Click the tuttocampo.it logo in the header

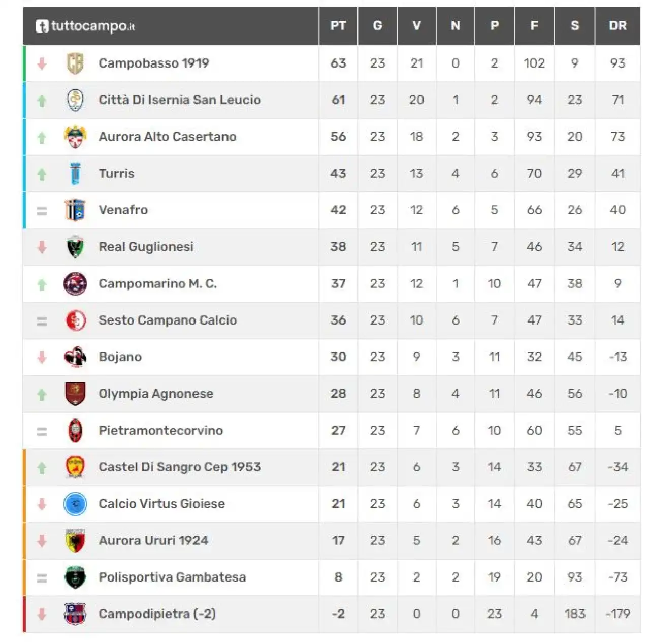pos(85,26)
